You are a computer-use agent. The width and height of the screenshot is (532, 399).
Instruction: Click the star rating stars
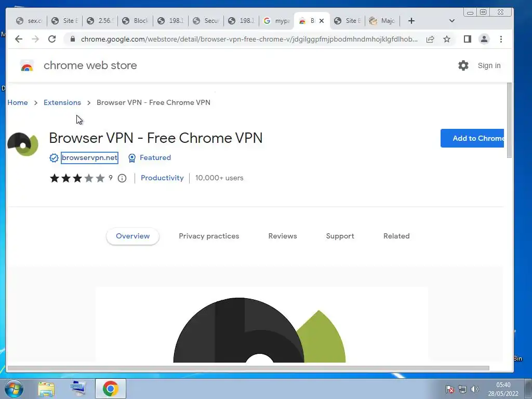pyautogui.click(x=77, y=178)
